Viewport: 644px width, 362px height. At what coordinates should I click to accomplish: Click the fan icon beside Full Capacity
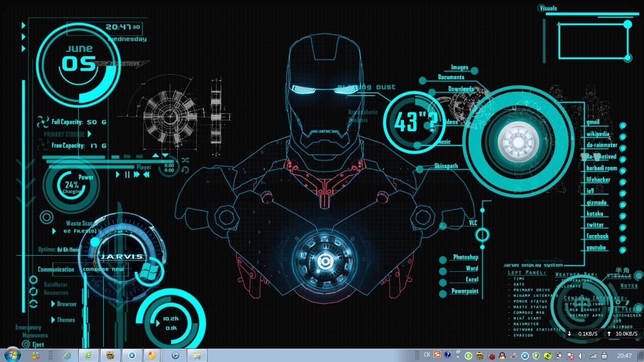click(43, 122)
